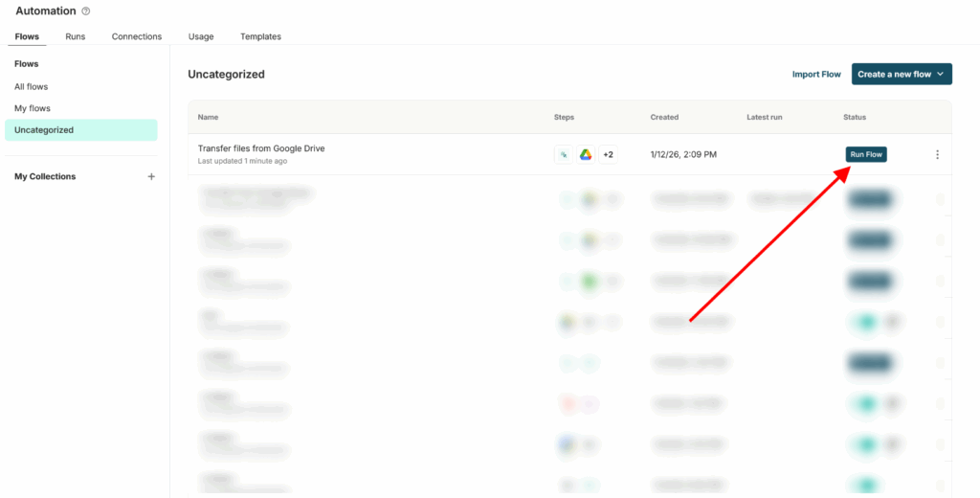
Task: Select Uncategorized in the sidebar
Action: tap(44, 130)
